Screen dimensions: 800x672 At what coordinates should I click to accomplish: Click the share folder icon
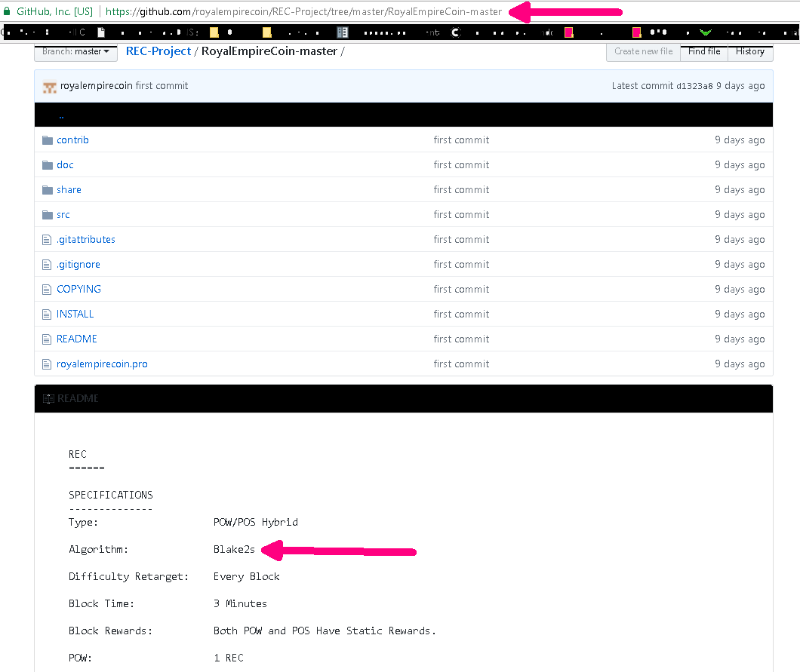tap(48, 189)
